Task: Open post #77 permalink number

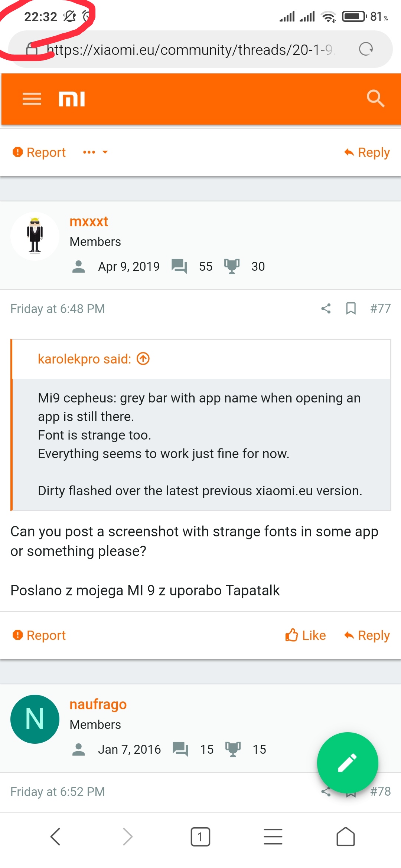Action: [380, 309]
